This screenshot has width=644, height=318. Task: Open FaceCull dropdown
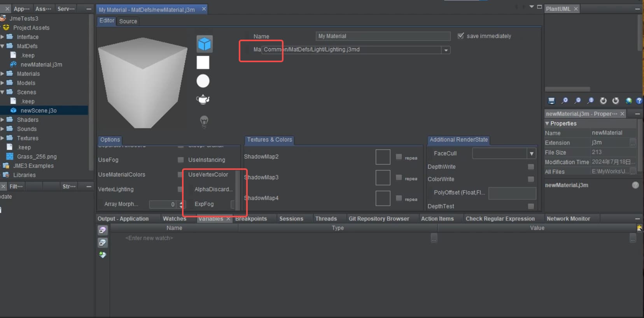(x=532, y=154)
